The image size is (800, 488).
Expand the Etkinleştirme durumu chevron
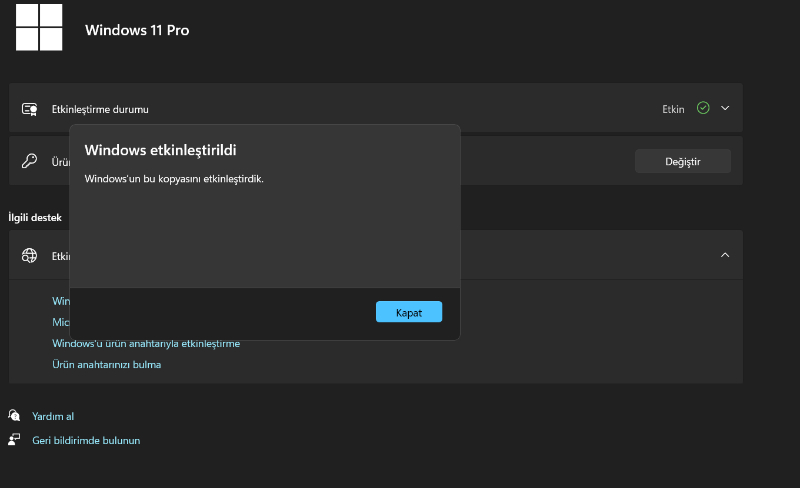(724, 108)
